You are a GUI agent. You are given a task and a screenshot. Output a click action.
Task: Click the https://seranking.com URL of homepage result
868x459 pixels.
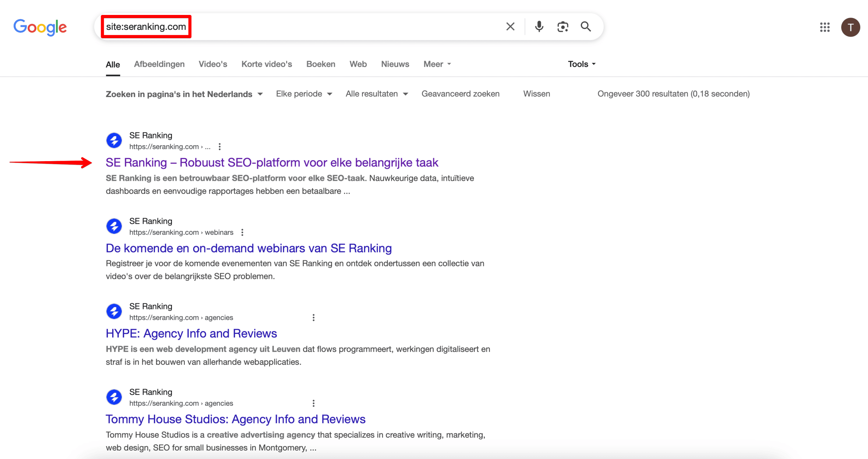click(170, 147)
